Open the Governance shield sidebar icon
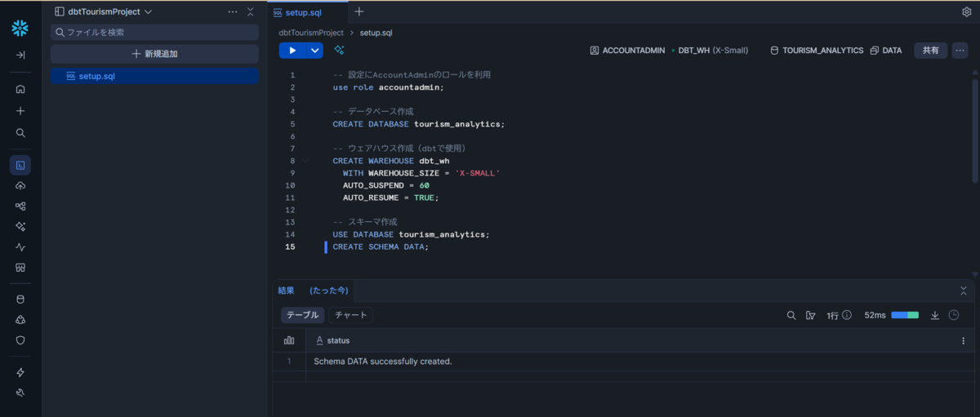 [20, 340]
